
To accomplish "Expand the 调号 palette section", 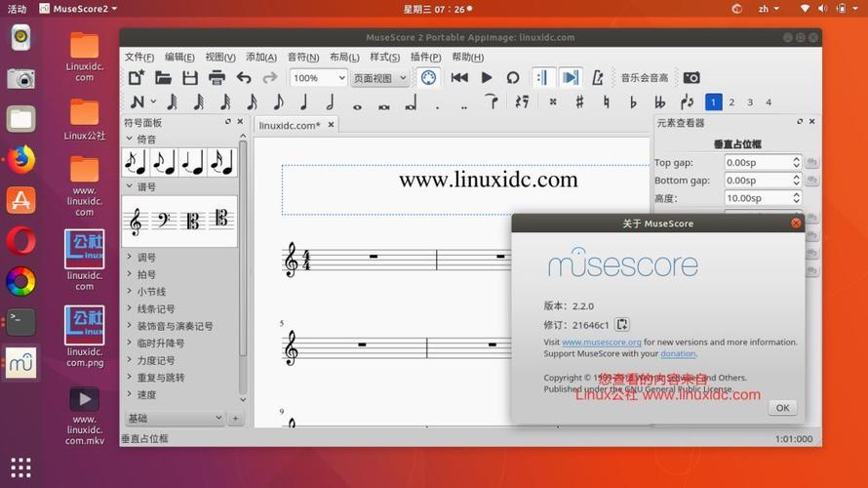I will point(129,257).
